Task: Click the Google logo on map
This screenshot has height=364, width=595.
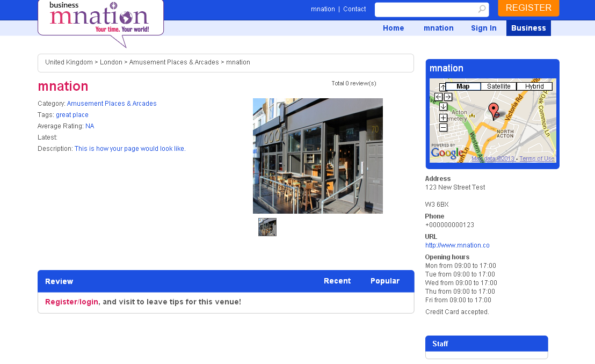Action: click(447, 152)
